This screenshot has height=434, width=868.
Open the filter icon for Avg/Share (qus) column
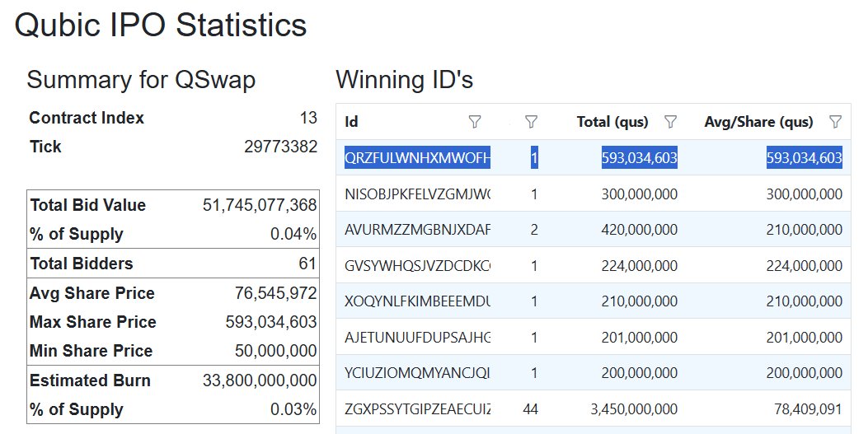pos(835,122)
